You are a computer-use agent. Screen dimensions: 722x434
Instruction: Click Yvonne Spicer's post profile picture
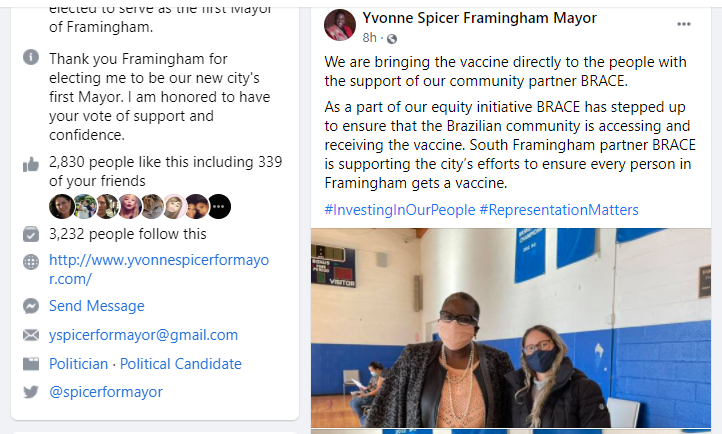tap(340, 26)
